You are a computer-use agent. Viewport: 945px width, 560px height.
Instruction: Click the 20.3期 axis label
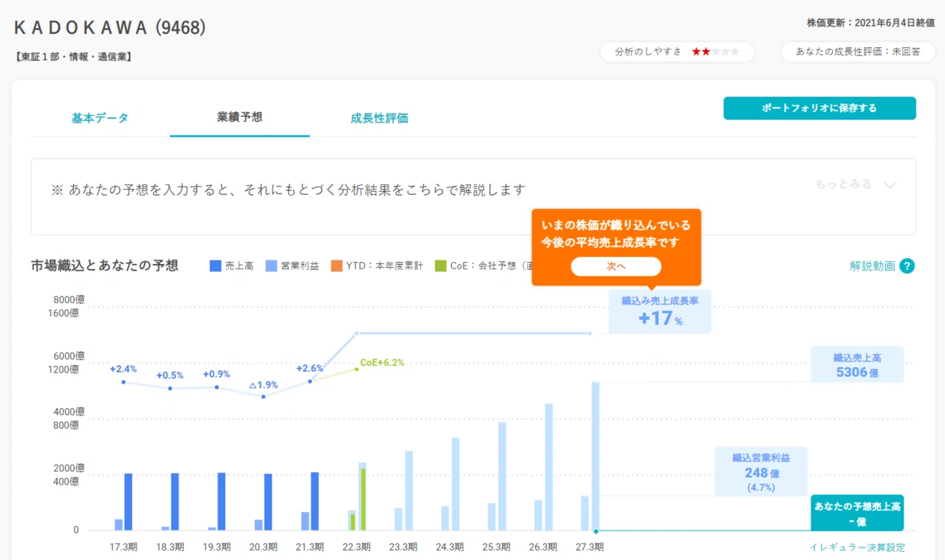point(264,547)
